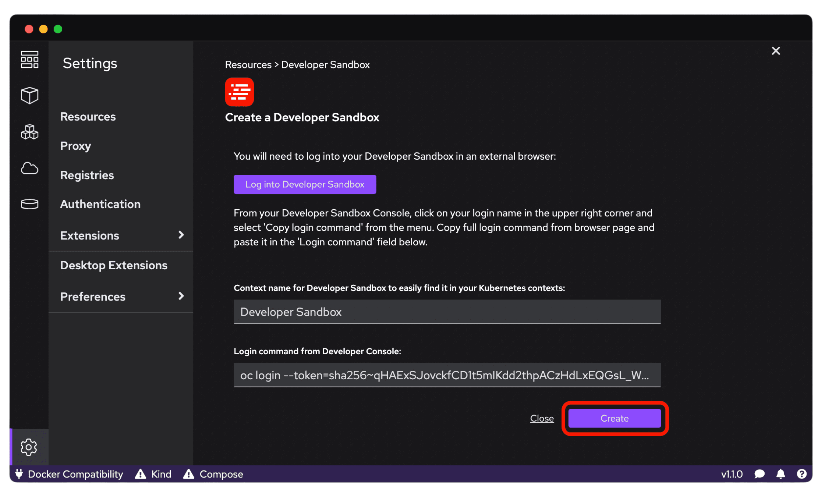Expand the Preferences chevron
Viewport: 825px width, 504px height.
(x=181, y=296)
